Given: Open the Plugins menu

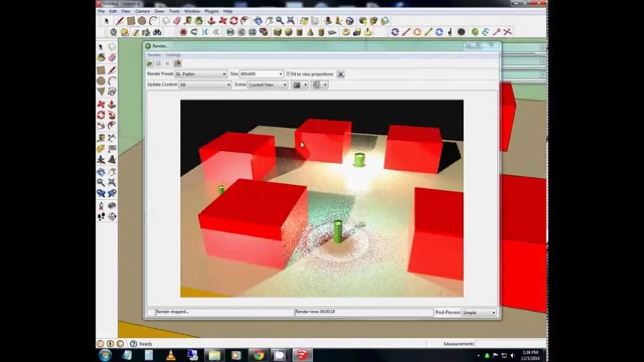Looking at the screenshot, I should [212, 11].
